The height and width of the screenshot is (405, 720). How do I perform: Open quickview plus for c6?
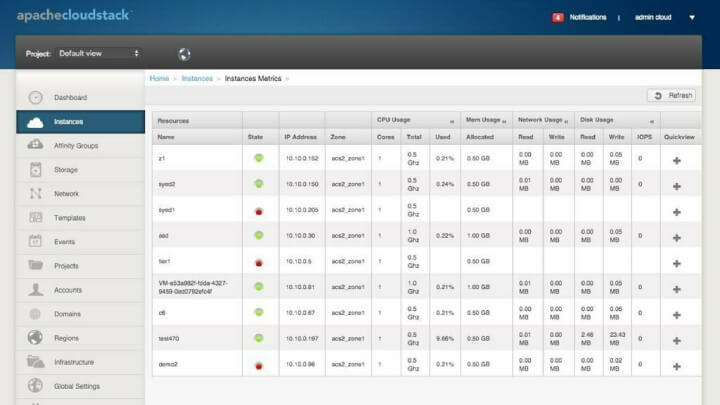pyautogui.click(x=676, y=315)
